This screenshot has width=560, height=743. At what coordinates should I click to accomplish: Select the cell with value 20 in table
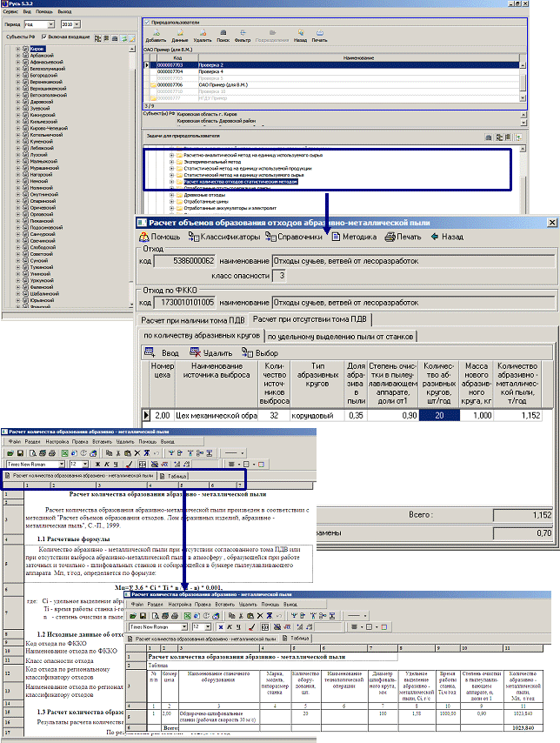pos(440,416)
